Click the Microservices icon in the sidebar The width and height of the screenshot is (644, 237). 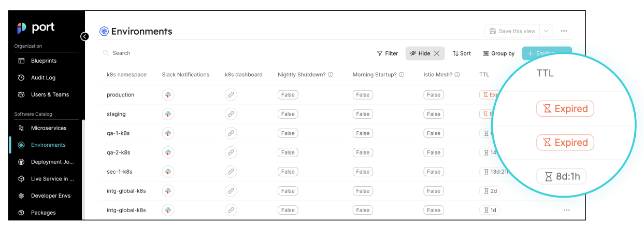21,128
